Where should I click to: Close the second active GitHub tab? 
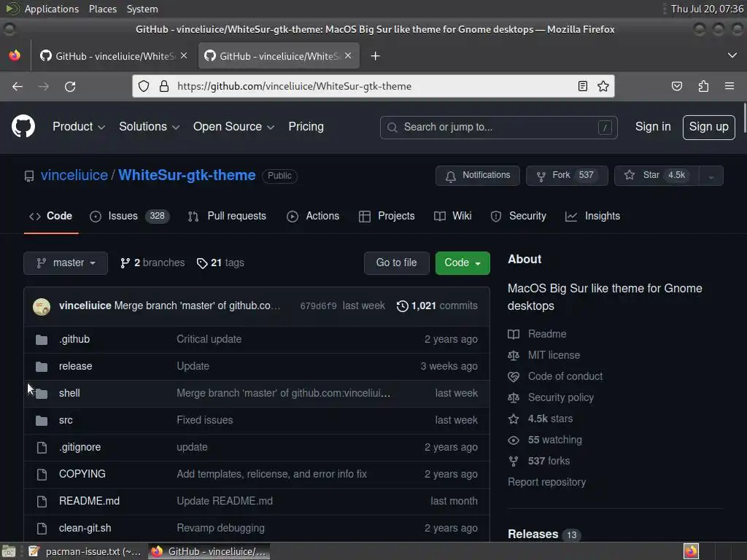(348, 55)
